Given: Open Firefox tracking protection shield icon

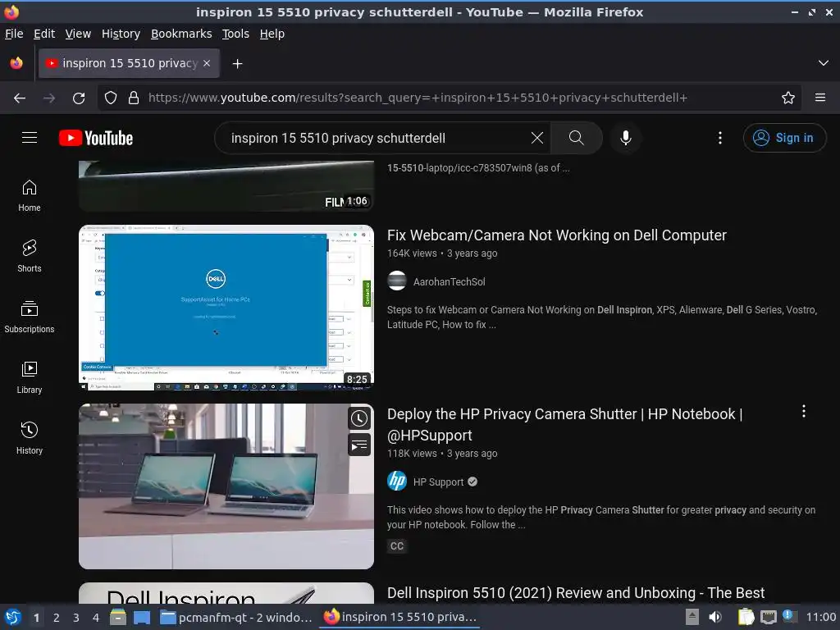Looking at the screenshot, I should [111, 98].
